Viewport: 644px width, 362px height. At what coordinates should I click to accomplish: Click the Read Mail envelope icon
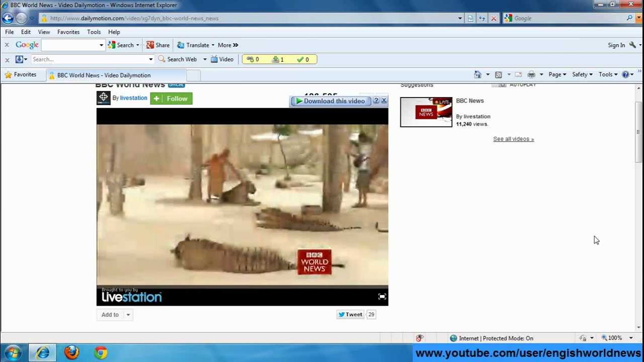point(518,74)
